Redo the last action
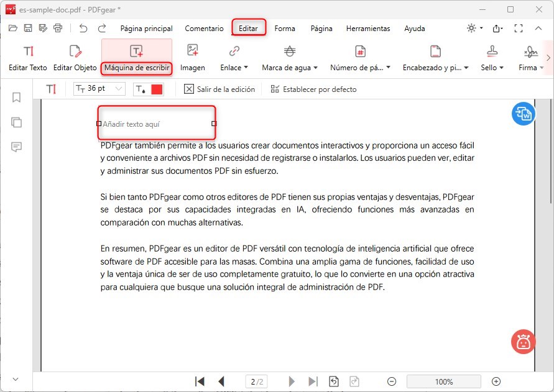 (102, 28)
